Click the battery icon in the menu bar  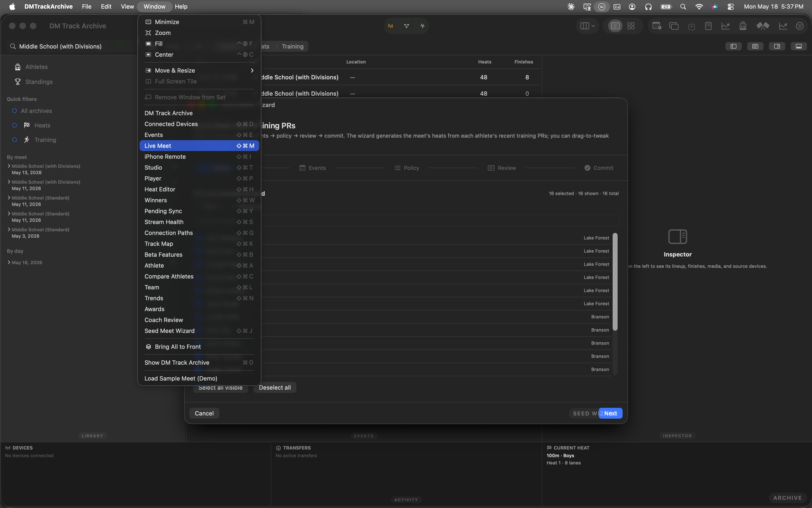[x=666, y=7]
